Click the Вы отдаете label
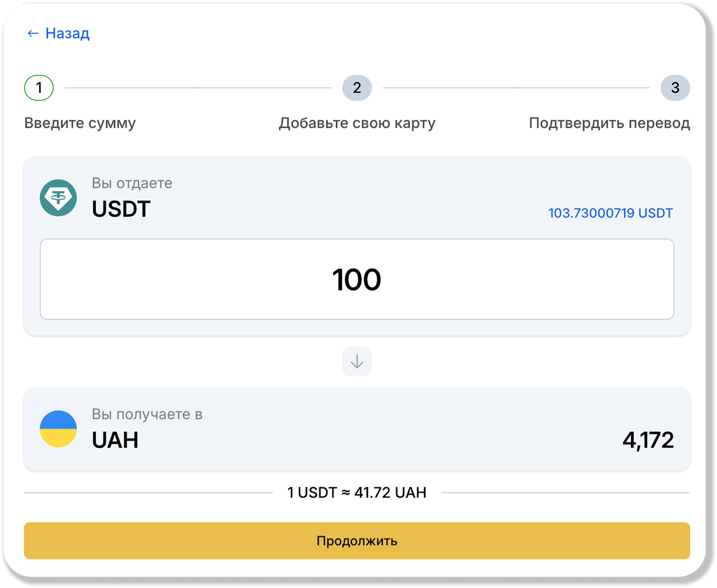 click(x=132, y=183)
